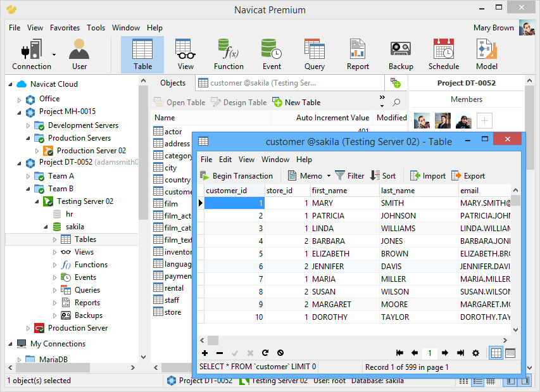Switch to grid view in table window
This screenshot has width=540, height=392.
[496, 353]
